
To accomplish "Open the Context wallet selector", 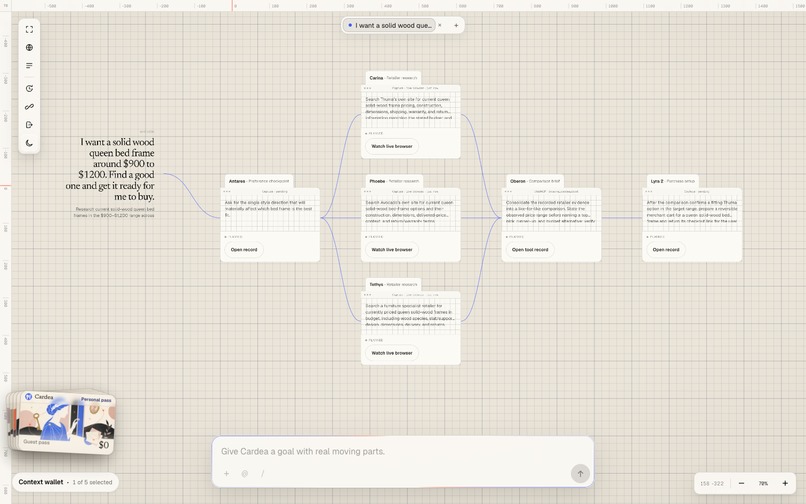I will (65, 482).
